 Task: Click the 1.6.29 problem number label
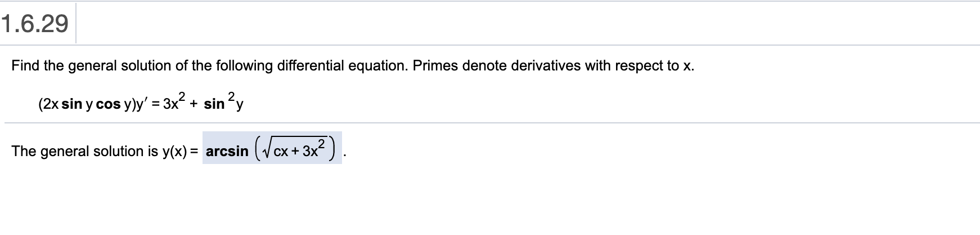[35, 24]
